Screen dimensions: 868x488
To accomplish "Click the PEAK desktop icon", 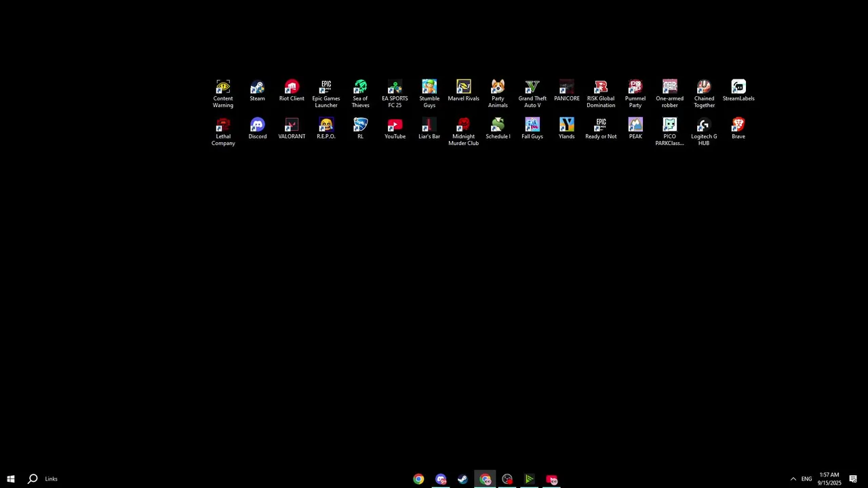I will pos(635,129).
